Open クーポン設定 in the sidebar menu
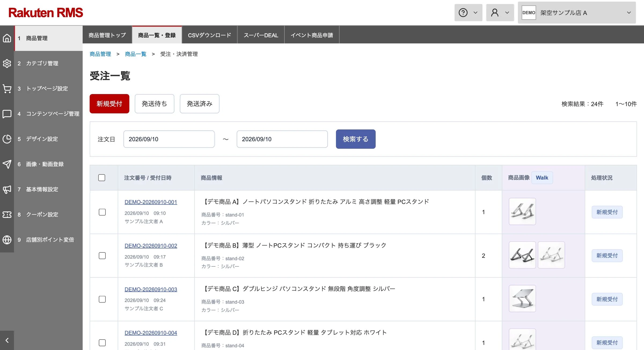The image size is (644, 350). [48, 215]
